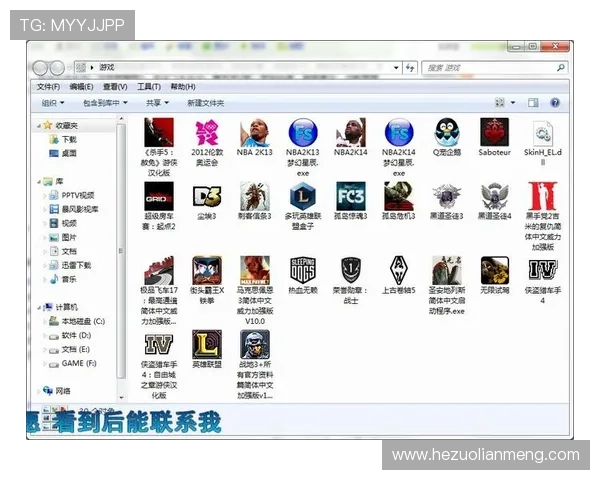
Task: Open NBA2K14梦幻星辰.exe icon
Action: 399,132
